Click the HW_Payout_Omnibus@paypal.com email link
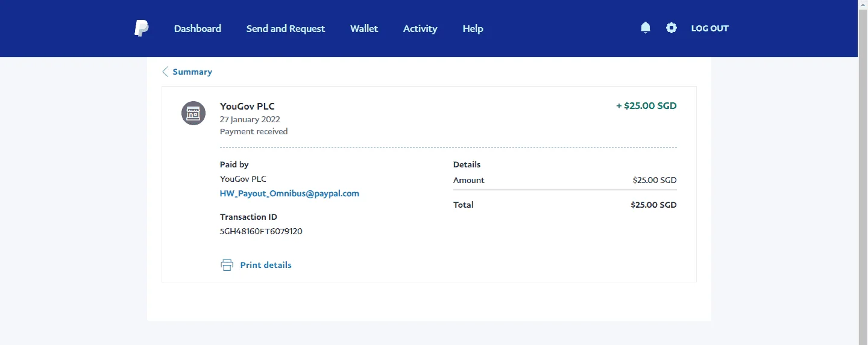 (289, 193)
